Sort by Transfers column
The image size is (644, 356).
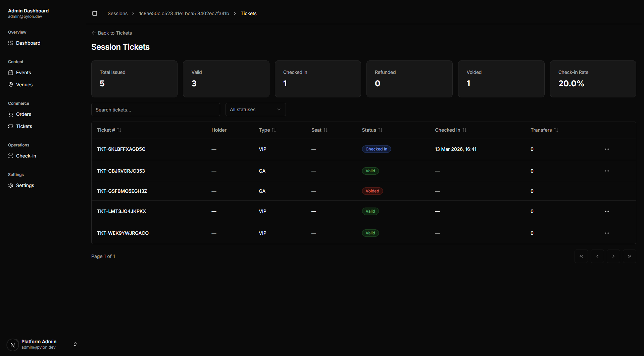click(x=544, y=130)
